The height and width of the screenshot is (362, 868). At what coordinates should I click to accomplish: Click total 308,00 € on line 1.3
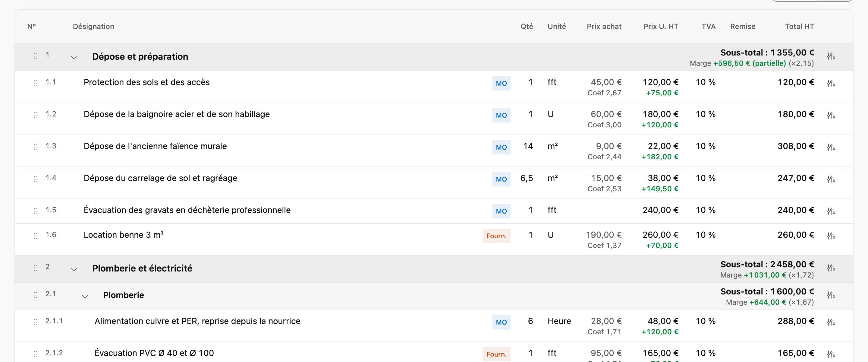pyautogui.click(x=796, y=146)
